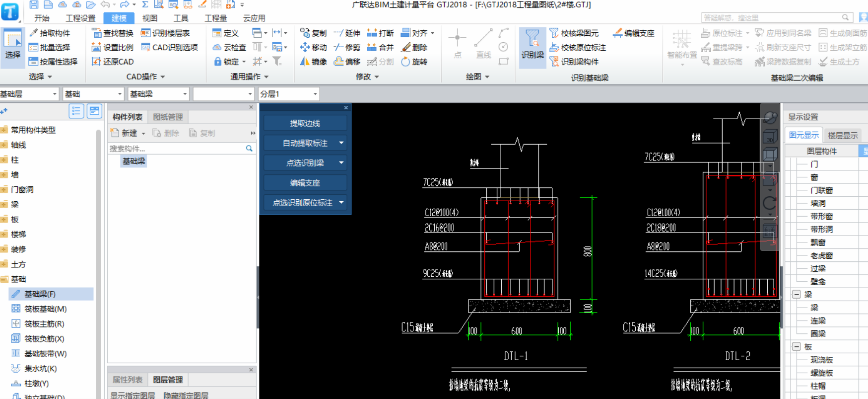Run 云检查 cloud check
The image size is (868, 399).
pyautogui.click(x=229, y=47)
